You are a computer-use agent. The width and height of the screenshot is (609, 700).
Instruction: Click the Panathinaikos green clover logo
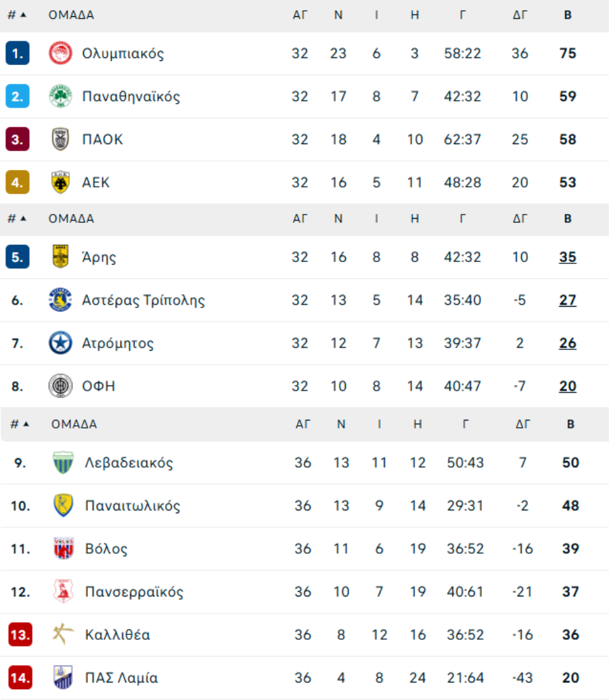pyautogui.click(x=60, y=96)
